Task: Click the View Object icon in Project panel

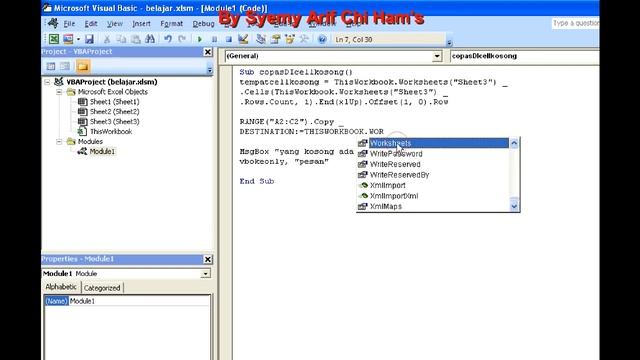Action: click(65, 66)
